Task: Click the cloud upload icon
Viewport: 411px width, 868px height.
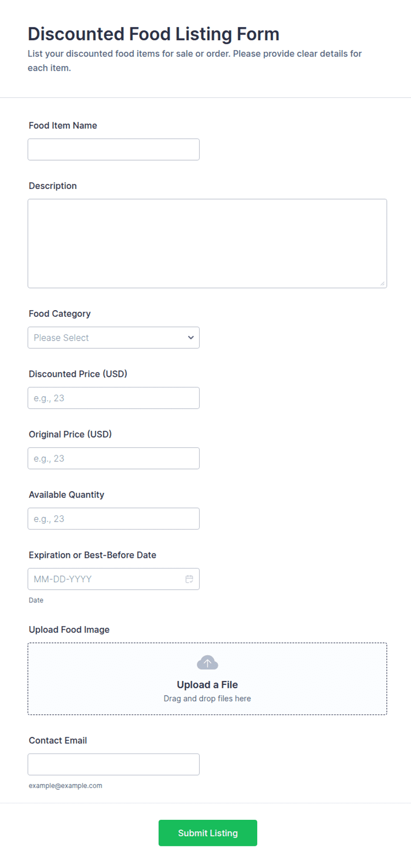Action: (207, 663)
